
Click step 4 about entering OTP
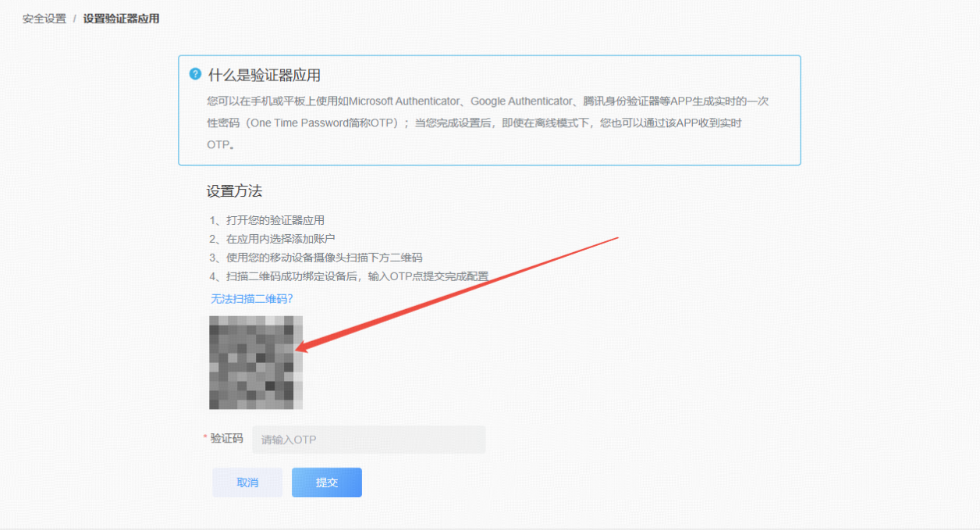click(x=349, y=276)
